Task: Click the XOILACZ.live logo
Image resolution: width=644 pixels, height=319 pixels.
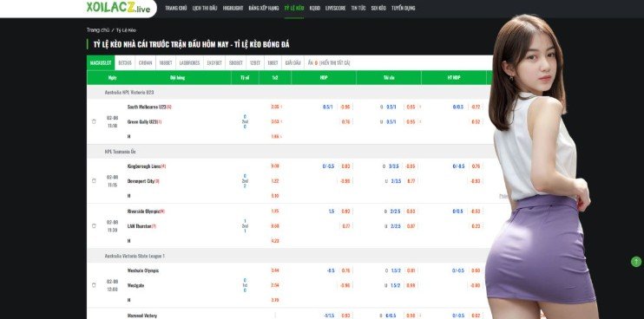Action: point(119,8)
